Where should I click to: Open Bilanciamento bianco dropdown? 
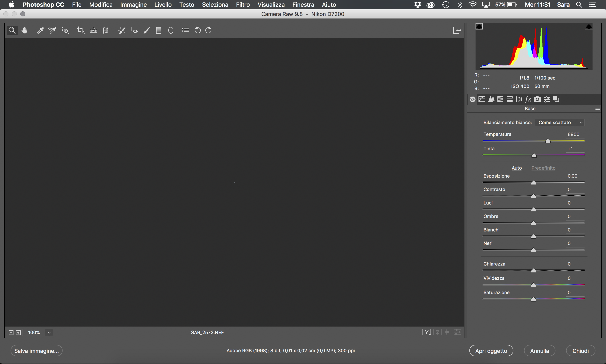(560, 122)
